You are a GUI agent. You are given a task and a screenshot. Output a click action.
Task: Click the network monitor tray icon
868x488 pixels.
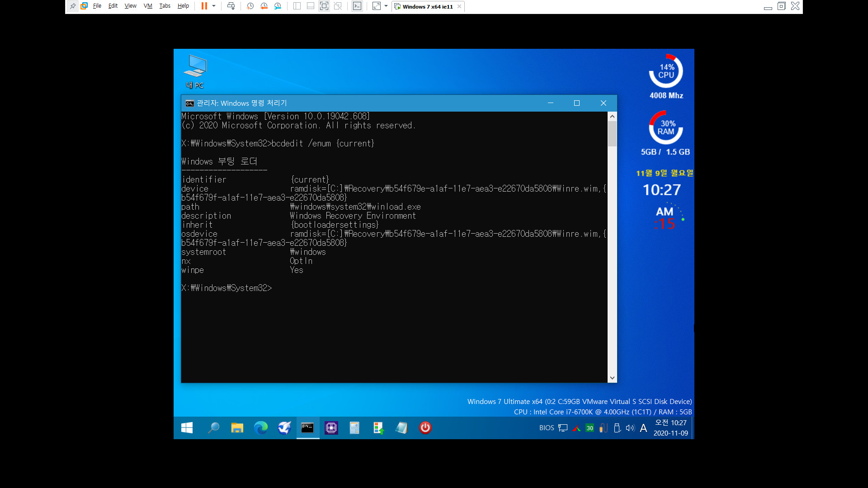click(563, 428)
